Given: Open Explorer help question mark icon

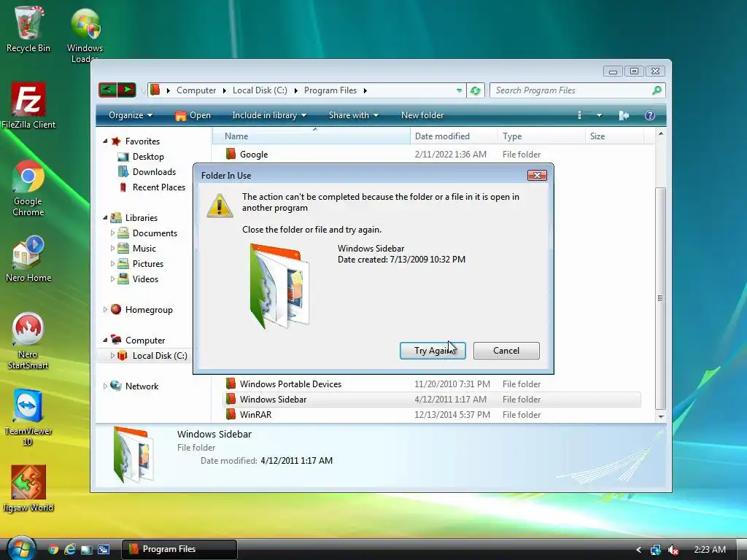Looking at the screenshot, I should (x=650, y=115).
